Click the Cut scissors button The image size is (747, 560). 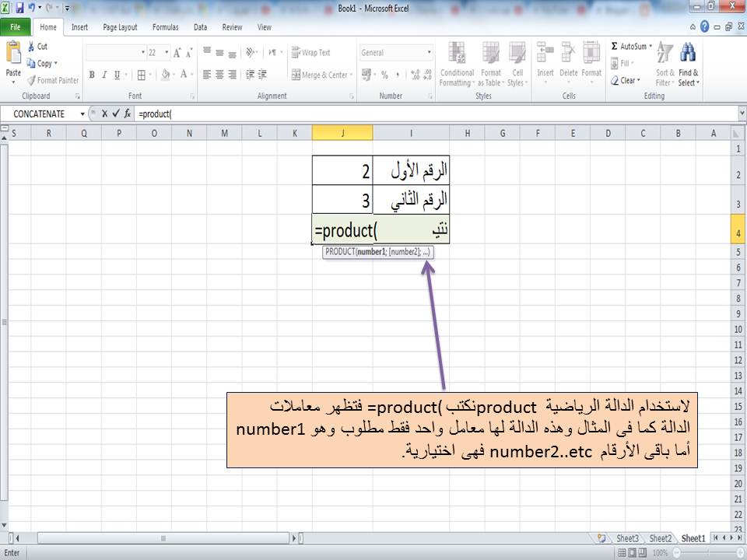click(x=37, y=46)
